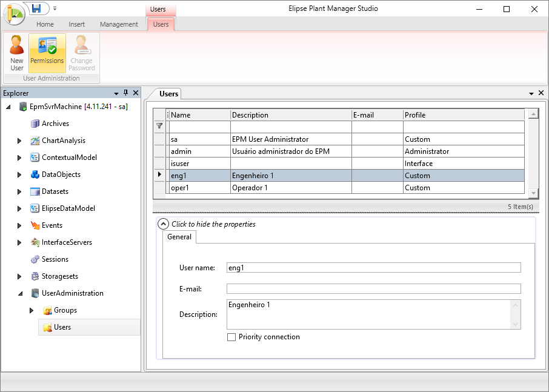Click the Events icon in tree
This screenshot has width=549, height=392.
tap(35, 225)
